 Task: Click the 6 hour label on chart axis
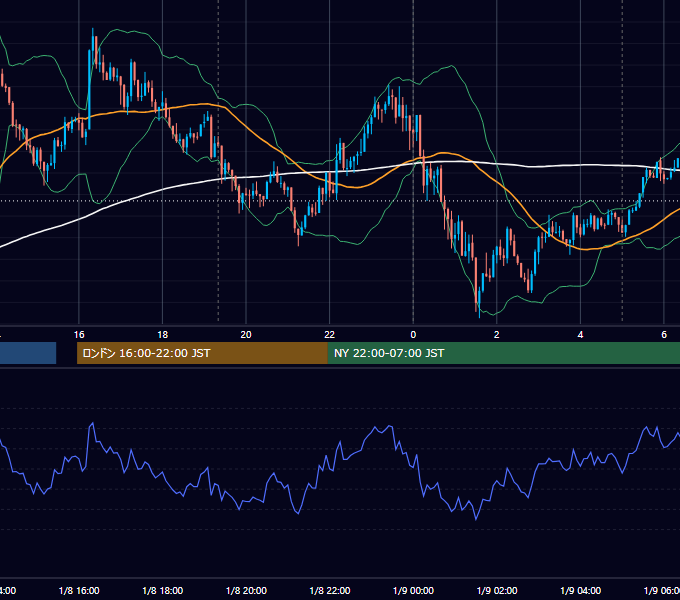click(664, 335)
